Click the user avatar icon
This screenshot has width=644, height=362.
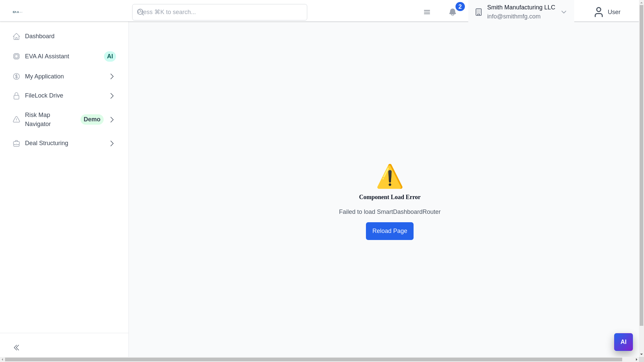click(599, 12)
